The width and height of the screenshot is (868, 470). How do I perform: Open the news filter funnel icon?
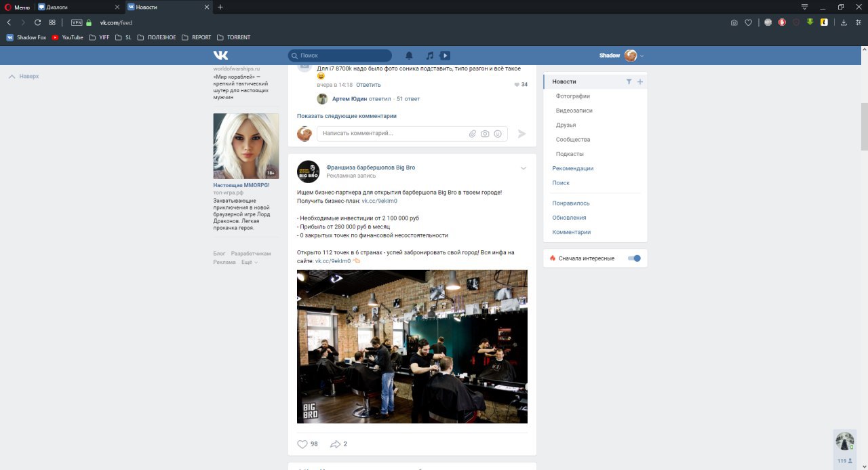coord(629,81)
